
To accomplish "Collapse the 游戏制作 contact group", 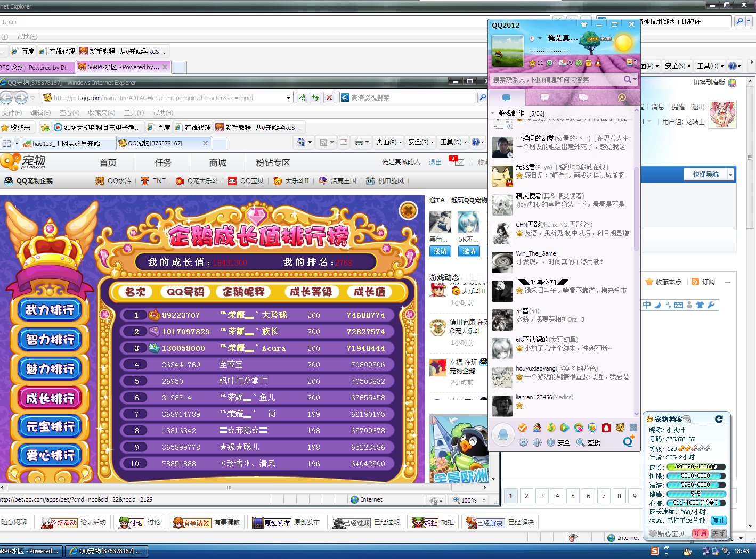I will [493, 113].
